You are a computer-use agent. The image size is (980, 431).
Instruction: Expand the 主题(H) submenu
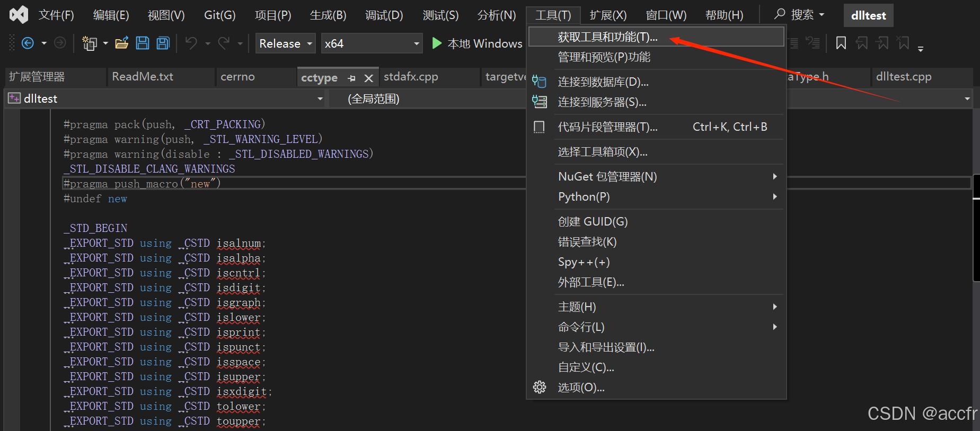click(775, 307)
